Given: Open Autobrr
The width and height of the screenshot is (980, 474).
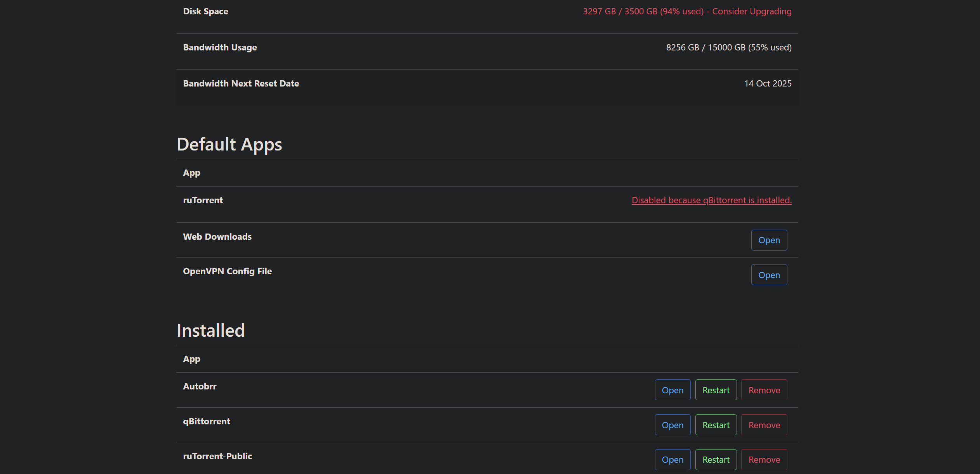Looking at the screenshot, I should click(x=672, y=390).
